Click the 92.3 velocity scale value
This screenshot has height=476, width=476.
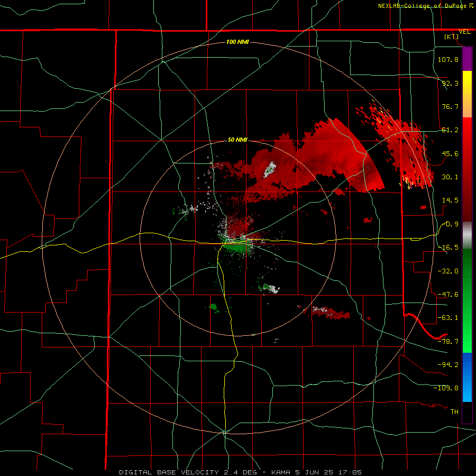(x=450, y=83)
